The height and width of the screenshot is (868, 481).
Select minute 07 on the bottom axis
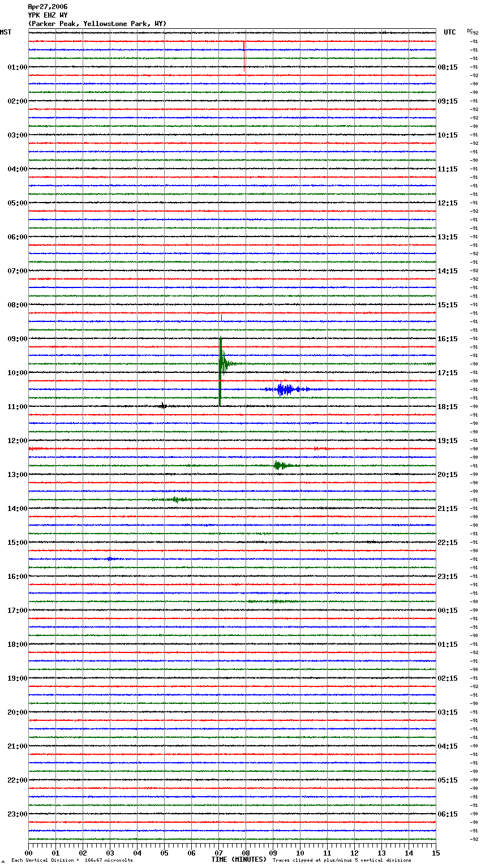[x=218, y=853]
